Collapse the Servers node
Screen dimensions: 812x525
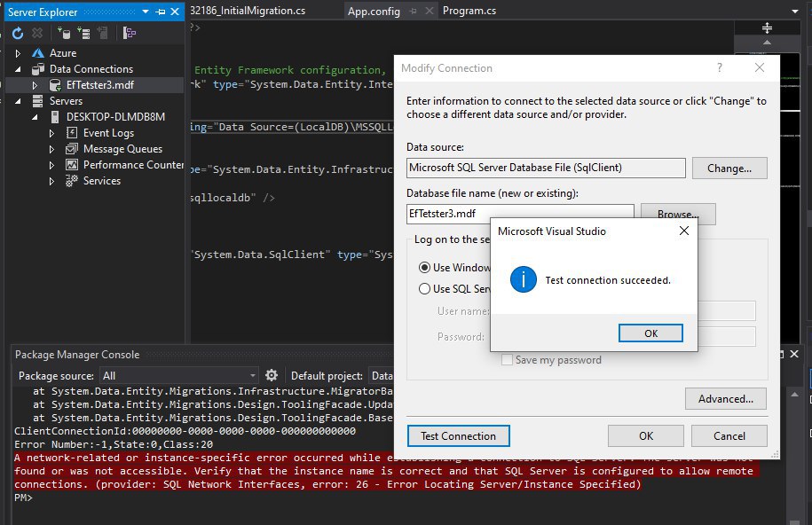click(18, 101)
